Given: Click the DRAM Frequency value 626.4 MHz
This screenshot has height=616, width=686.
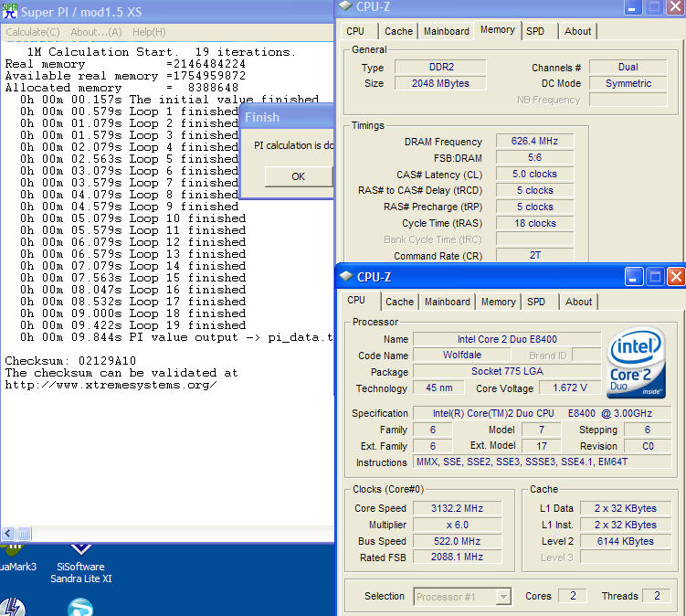Looking at the screenshot, I should tap(534, 141).
